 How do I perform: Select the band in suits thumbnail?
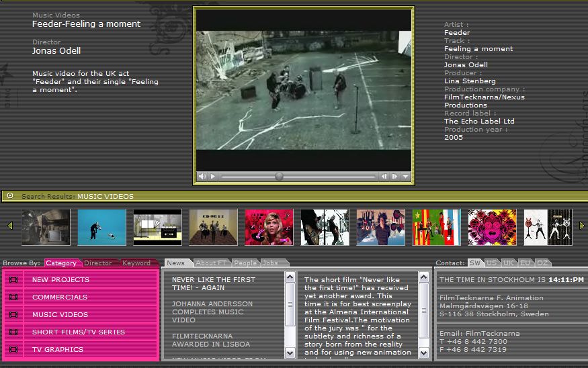(214, 227)
